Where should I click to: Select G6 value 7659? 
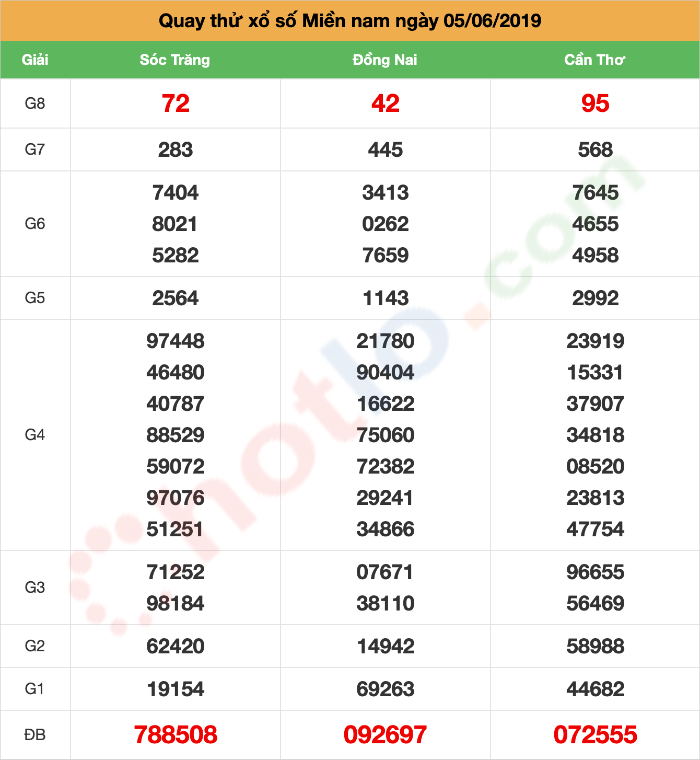(386, 256)
